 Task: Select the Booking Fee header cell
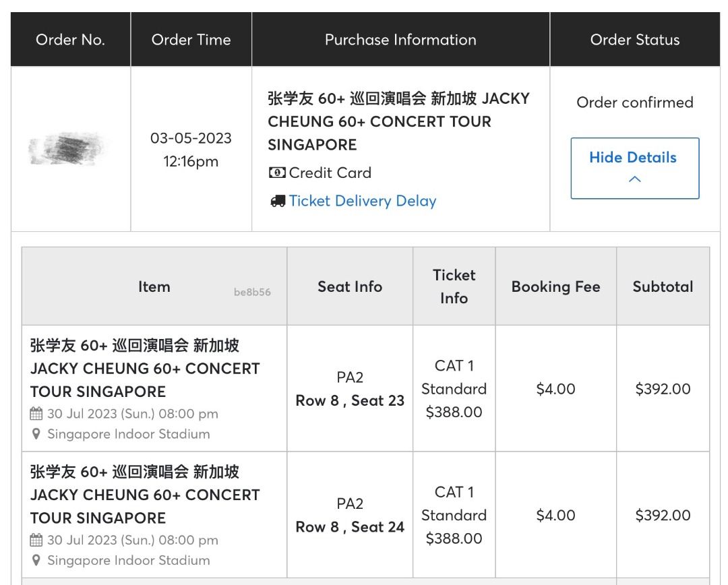point(555,286)
